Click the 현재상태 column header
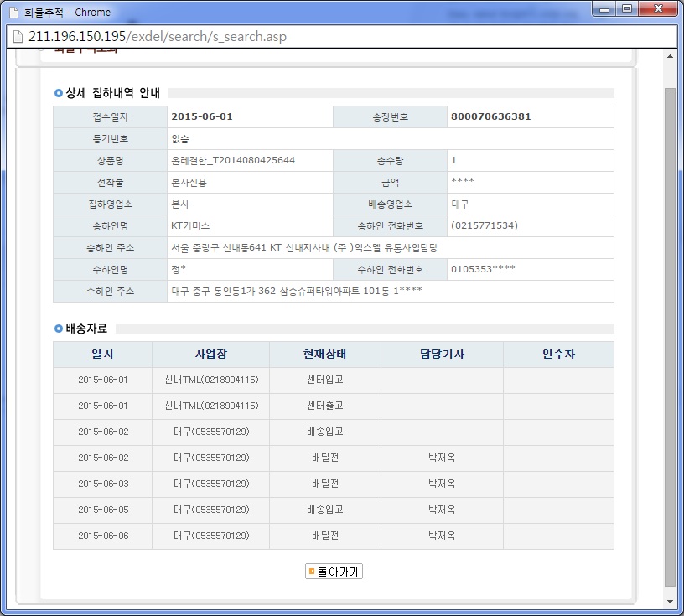Screen dimensions: 684x616 324,355
